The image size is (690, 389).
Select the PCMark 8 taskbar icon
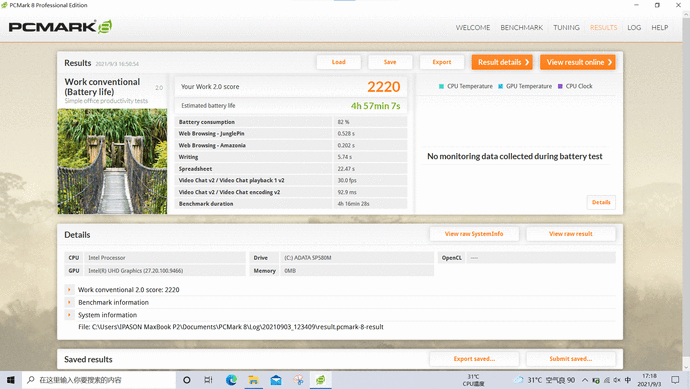(x=320, y=380)
